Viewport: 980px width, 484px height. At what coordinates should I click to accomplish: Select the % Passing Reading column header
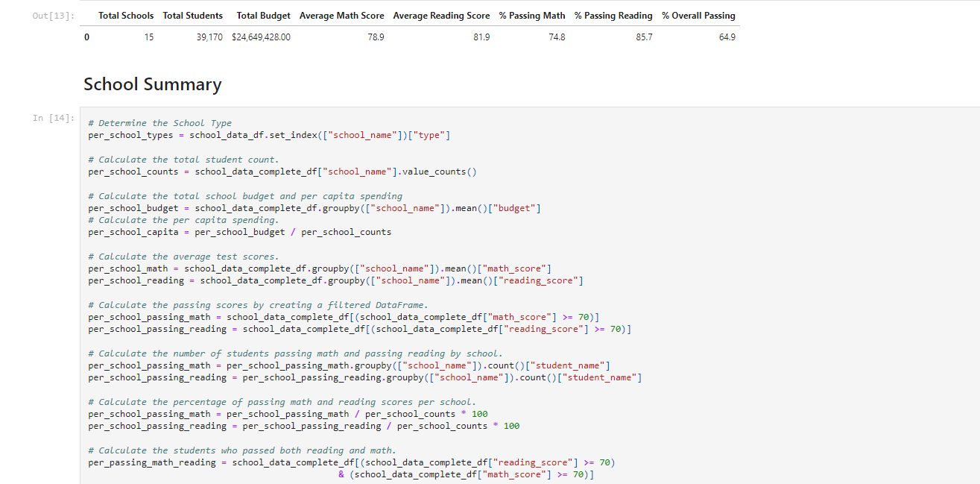(613, 16)
